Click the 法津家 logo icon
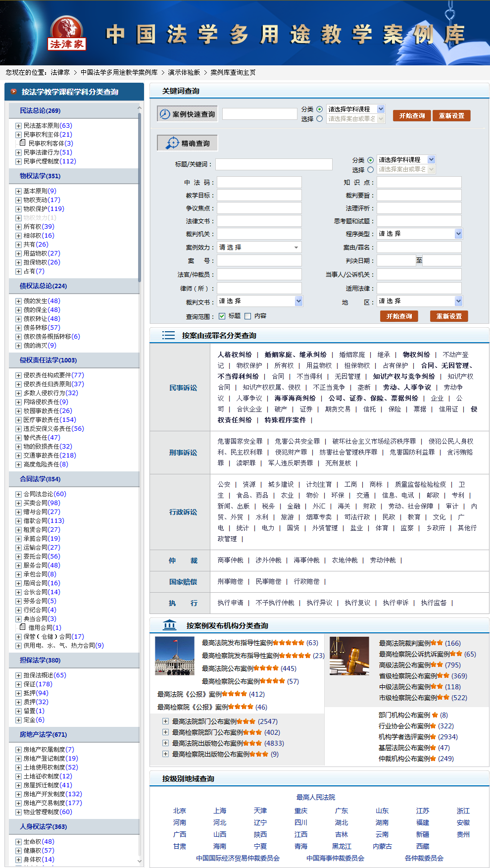Image resolution: width=490 pixels, height=868 pixels. 67,34
